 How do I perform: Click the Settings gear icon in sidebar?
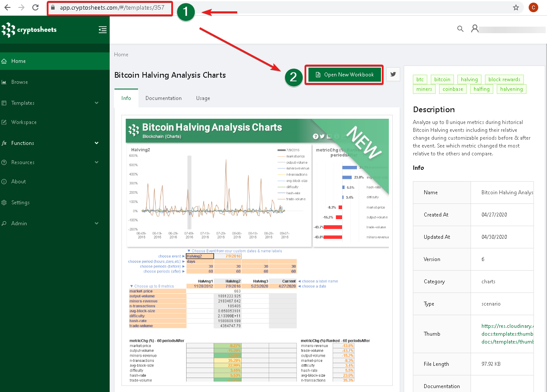tap(4, 203)
